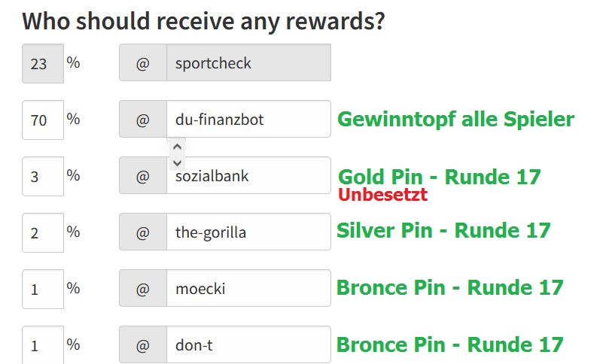This screenshot has height=364, width=606.
Task: Click the @ icon beside the-gorilla
Action: (143, 232)
